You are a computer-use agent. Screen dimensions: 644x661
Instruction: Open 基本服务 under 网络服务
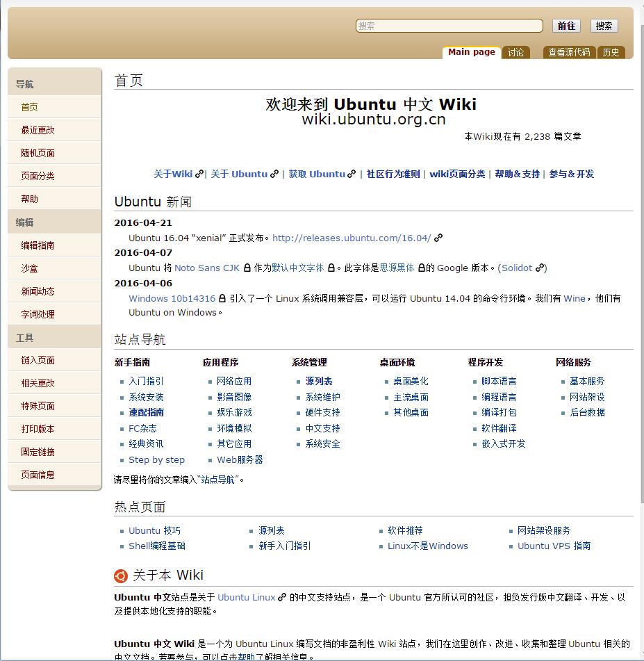point(586,381)
